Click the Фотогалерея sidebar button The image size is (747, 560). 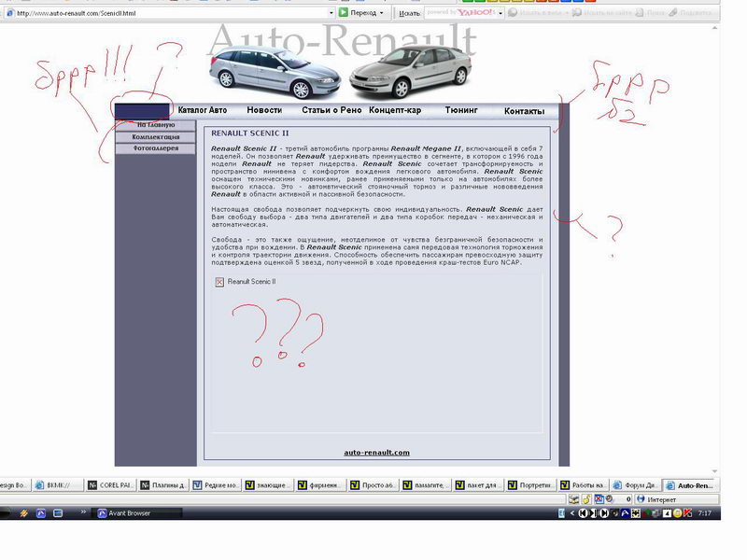point(155,148)
